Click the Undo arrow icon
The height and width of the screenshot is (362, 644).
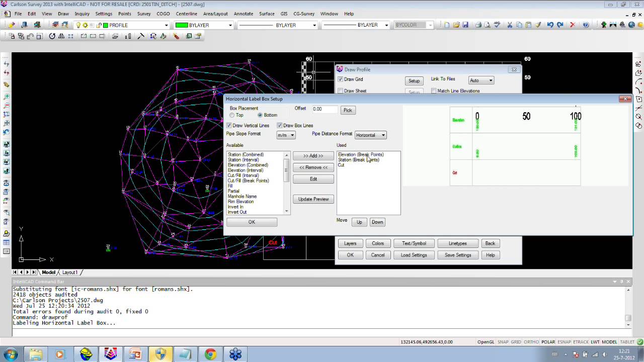[550, 25]
